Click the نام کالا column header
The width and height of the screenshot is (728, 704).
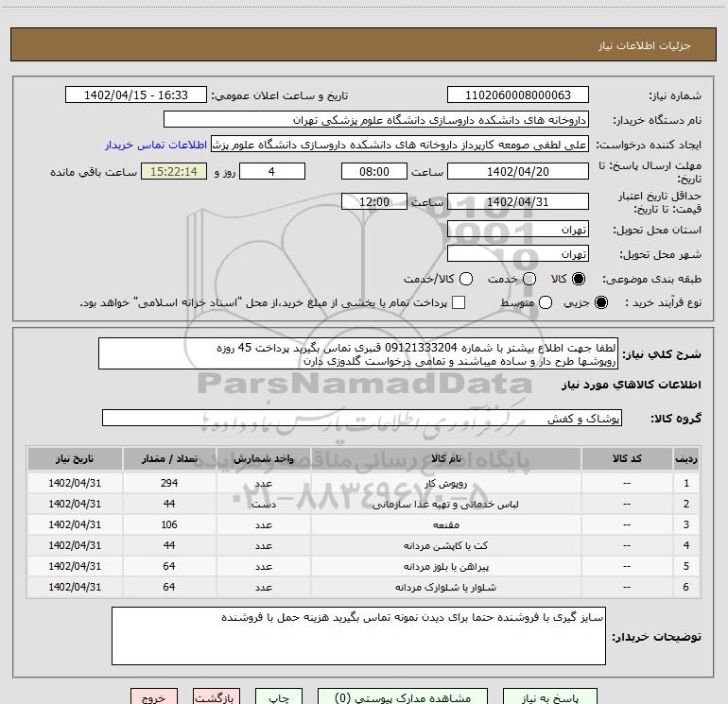click(x=445, y=458)
